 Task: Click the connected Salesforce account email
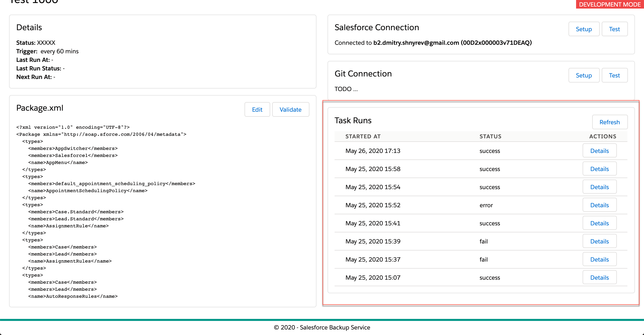click(x=416, y=43)
